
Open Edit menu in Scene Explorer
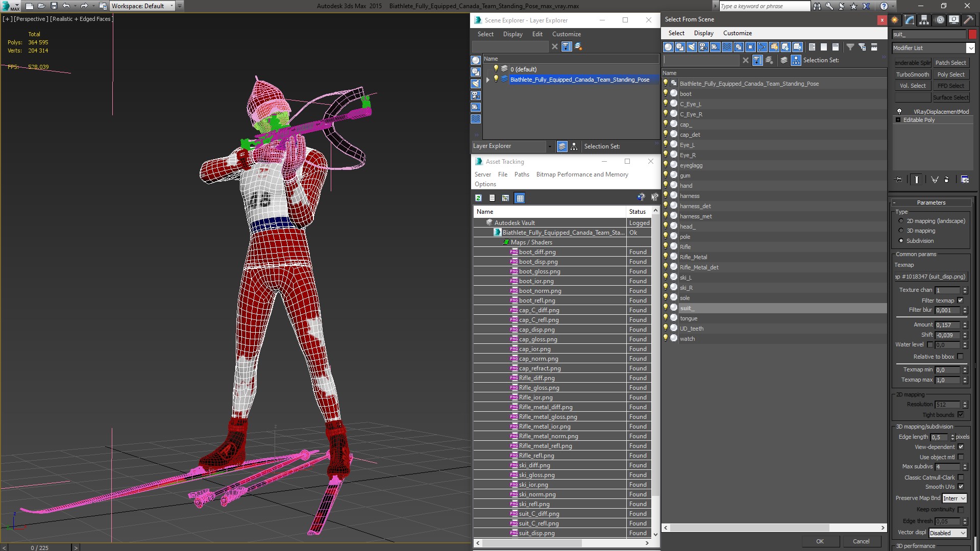[537, 34]
